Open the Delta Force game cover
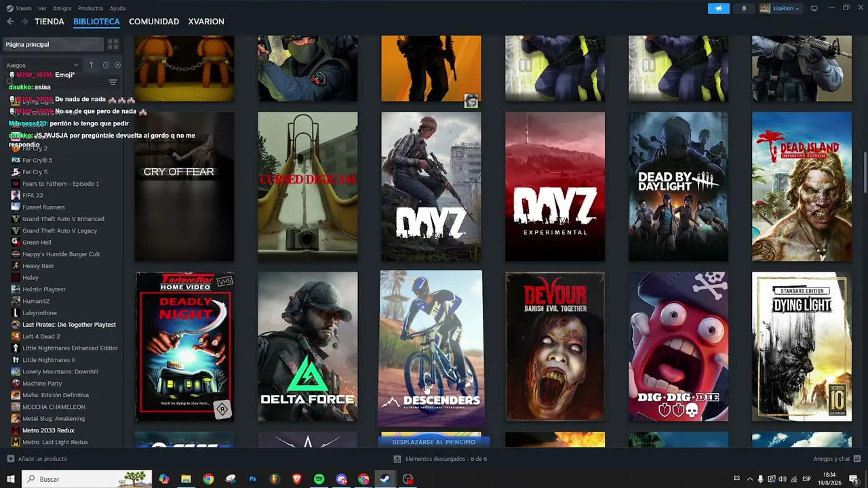 (308, 346)
